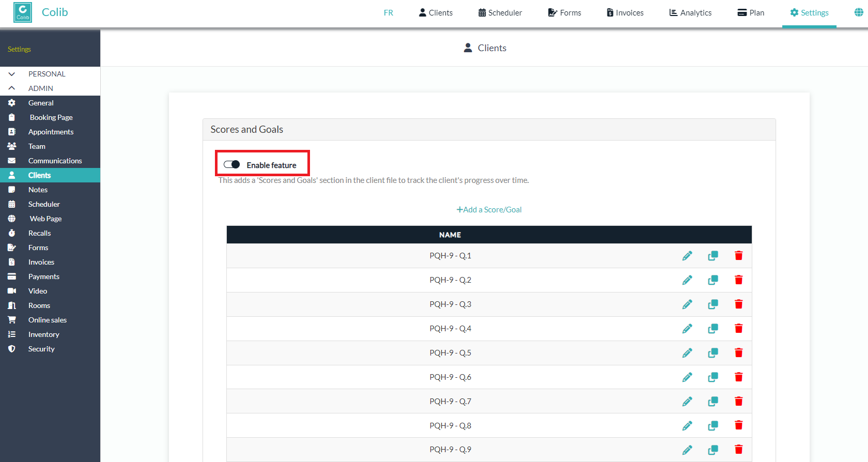
Task: Expand the PERSONAL settings section
Action: (50, 74)
